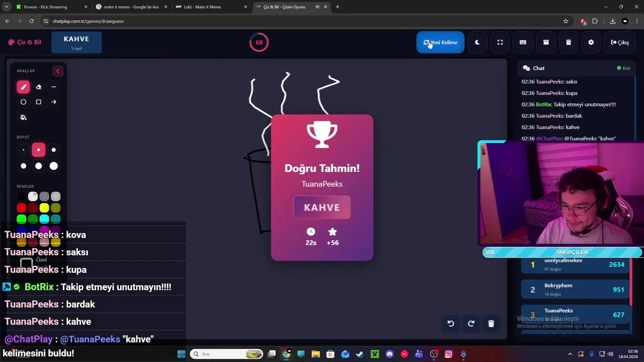Screen dimensions: 644x362
Task: Pick the olive color swatch
Action: click(x=55, y=208)
